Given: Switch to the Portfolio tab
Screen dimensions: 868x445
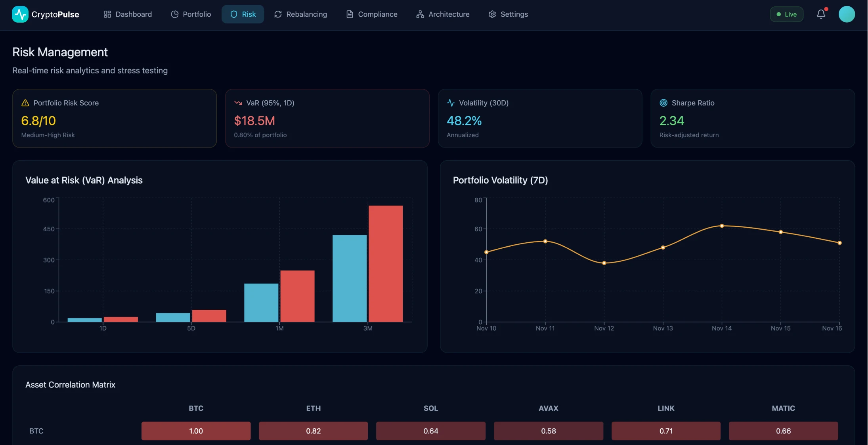Looking at the screenshot, I should tap(191, 14).
